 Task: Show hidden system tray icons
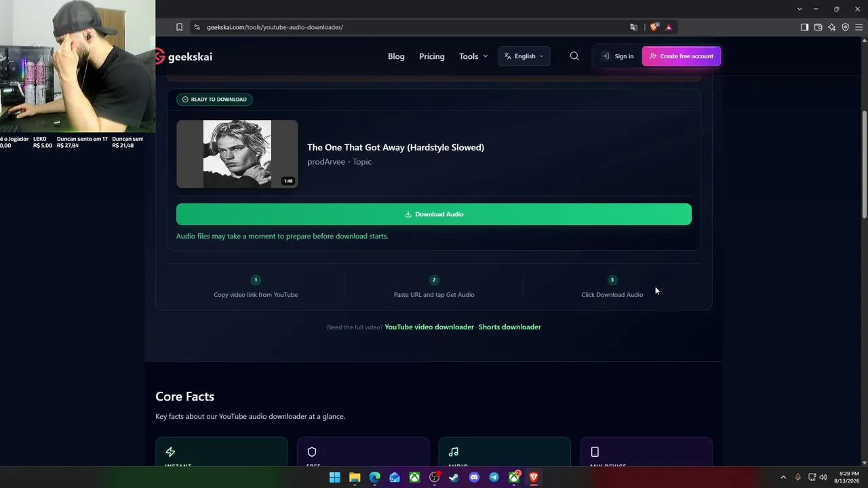click(x=783, y=477)
